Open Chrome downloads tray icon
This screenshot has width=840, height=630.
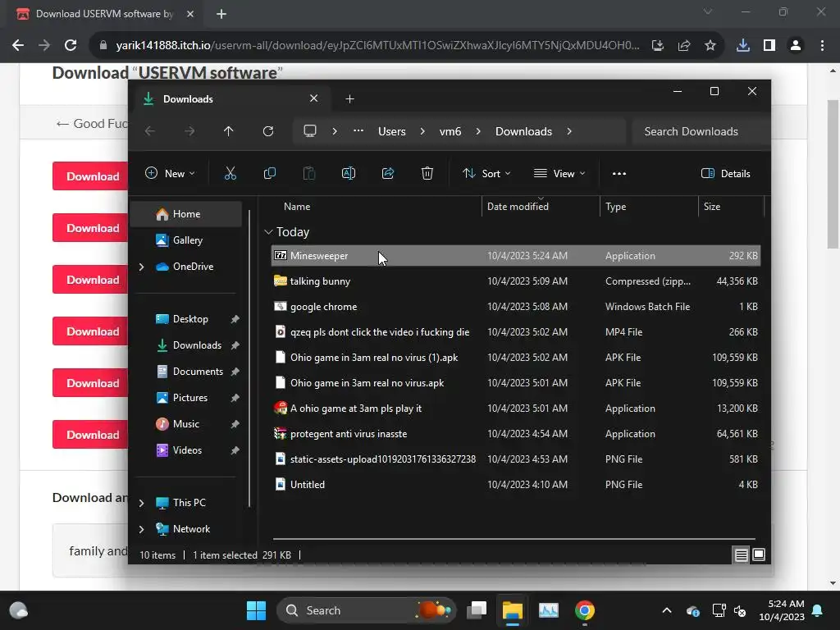tap(742, 46)
